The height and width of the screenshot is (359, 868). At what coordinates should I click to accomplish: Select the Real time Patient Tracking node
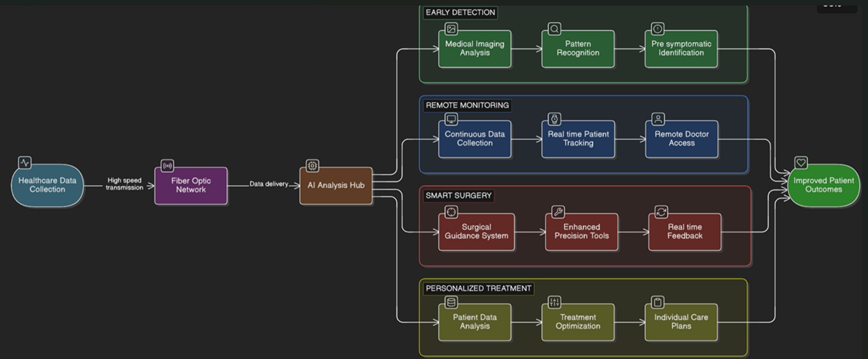pos(578,139)
